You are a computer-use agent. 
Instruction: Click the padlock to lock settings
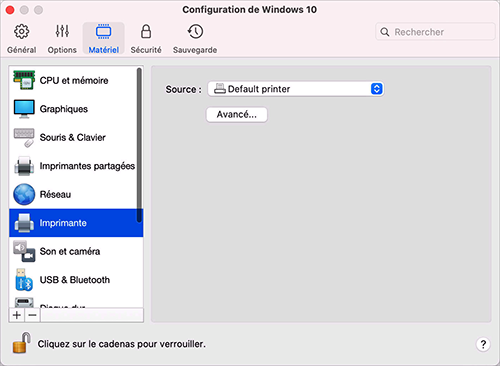21,343
